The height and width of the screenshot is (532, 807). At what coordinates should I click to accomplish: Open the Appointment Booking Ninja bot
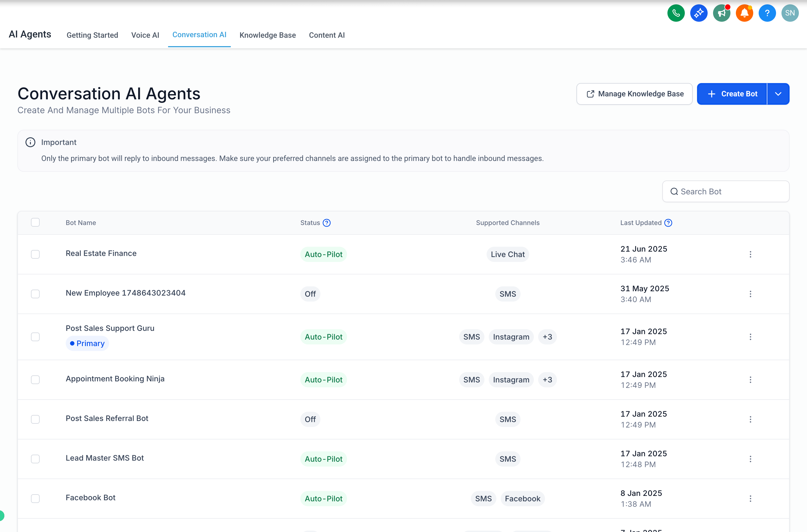click(115, 379)
